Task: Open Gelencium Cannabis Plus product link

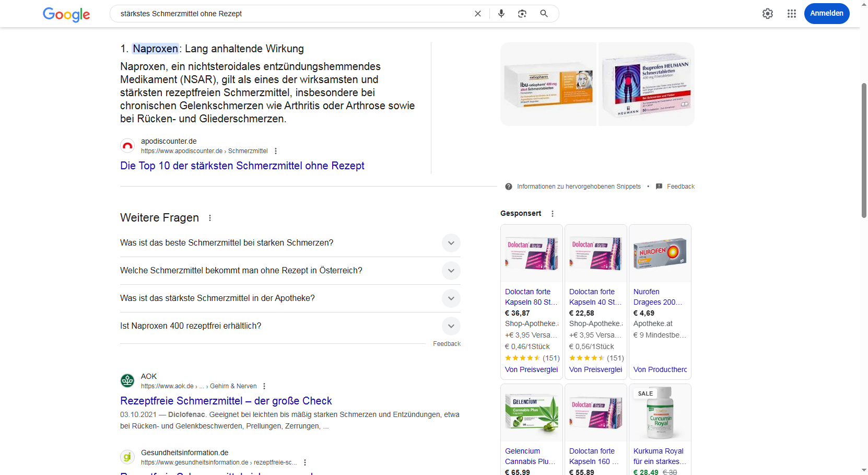Action: [x=530, y=456]
